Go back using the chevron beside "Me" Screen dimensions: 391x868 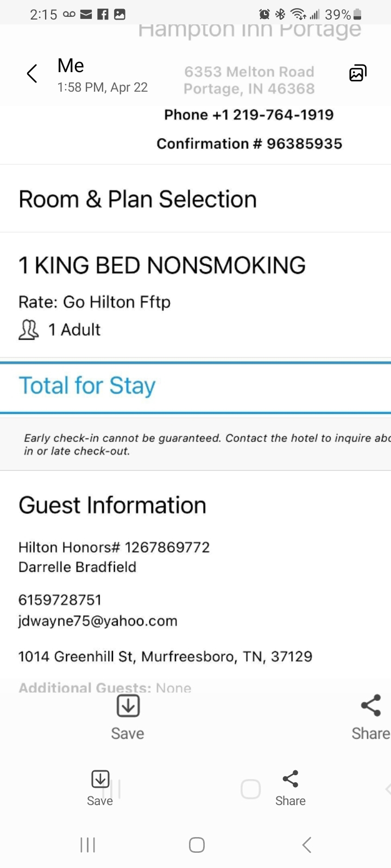[x=32, y=73]
